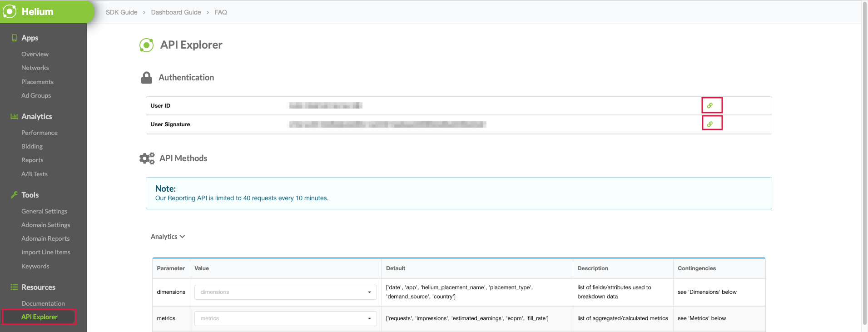This screenshot has height=332, width=868.
Task: Collapse the Analytics methods section
Action: [168, 237]
